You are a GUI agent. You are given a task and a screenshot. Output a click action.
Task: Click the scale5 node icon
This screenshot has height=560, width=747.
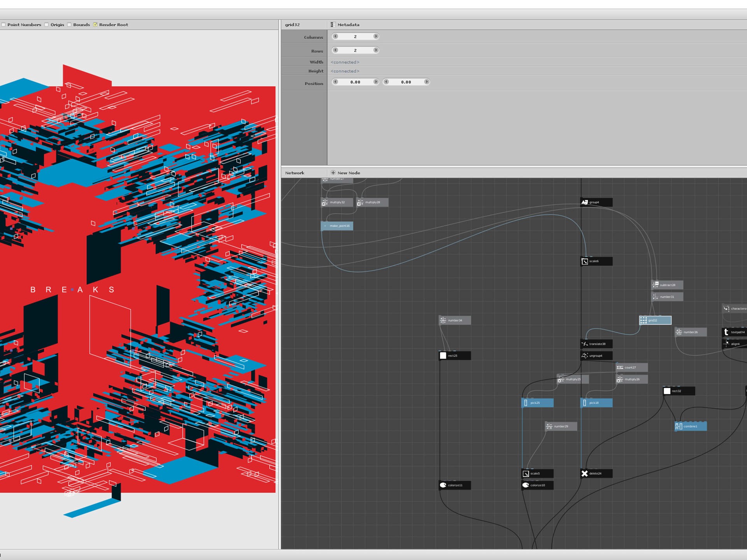click(x=526, y=473)
